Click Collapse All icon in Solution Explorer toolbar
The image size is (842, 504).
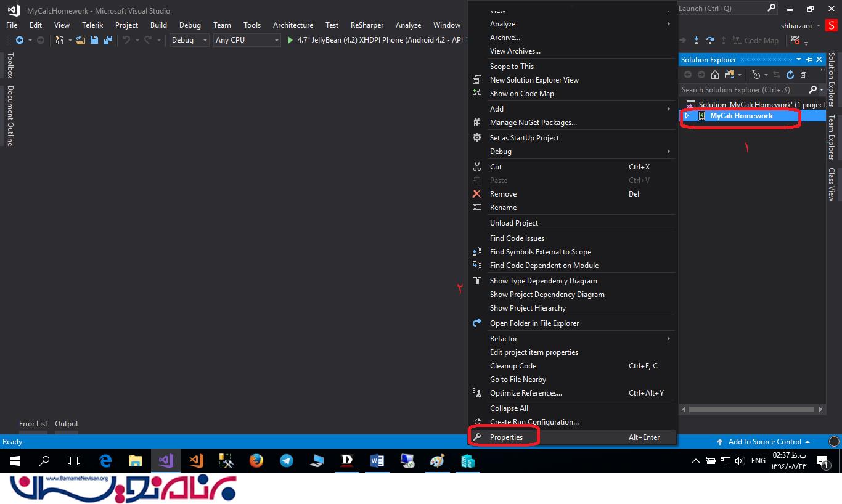point(804,75)
